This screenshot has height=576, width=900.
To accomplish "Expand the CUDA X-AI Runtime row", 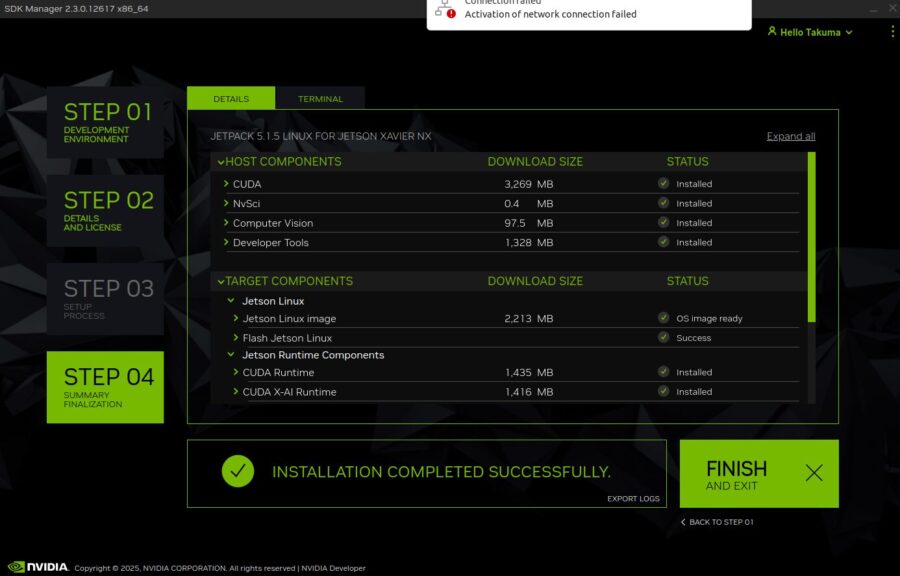I will pos(236,391).
